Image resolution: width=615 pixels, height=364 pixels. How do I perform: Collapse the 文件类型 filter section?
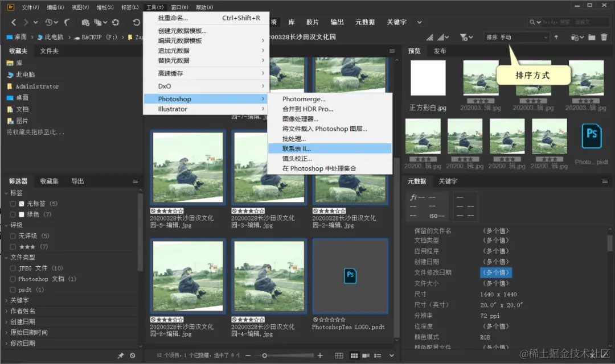coord(6,258)
